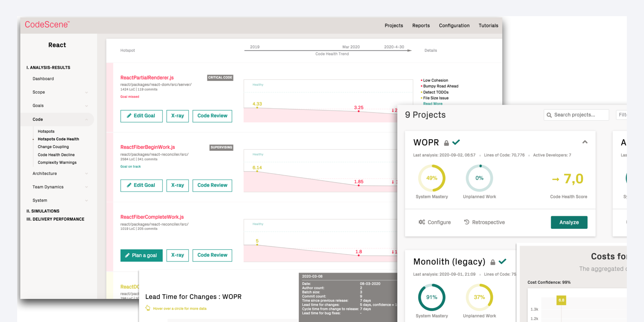The width and height of the screenshot is (644, 322).
Task: Click the WOPR Unplanned Work 0% gauge
Action: click(x=479, y=178)
